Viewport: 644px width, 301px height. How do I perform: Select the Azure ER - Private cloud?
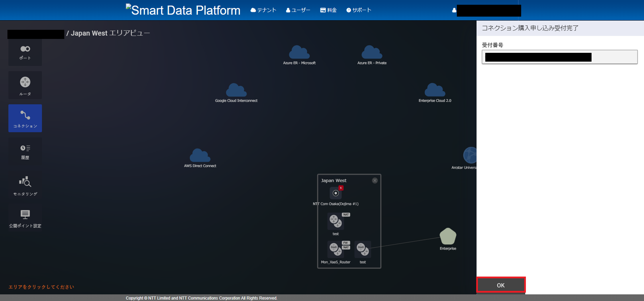[x=372, y=53]
